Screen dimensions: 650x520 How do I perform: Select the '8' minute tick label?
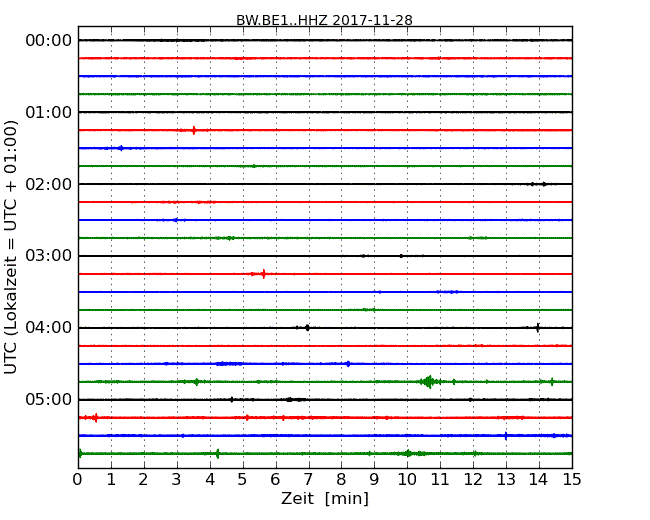click(x=341, y=480)
